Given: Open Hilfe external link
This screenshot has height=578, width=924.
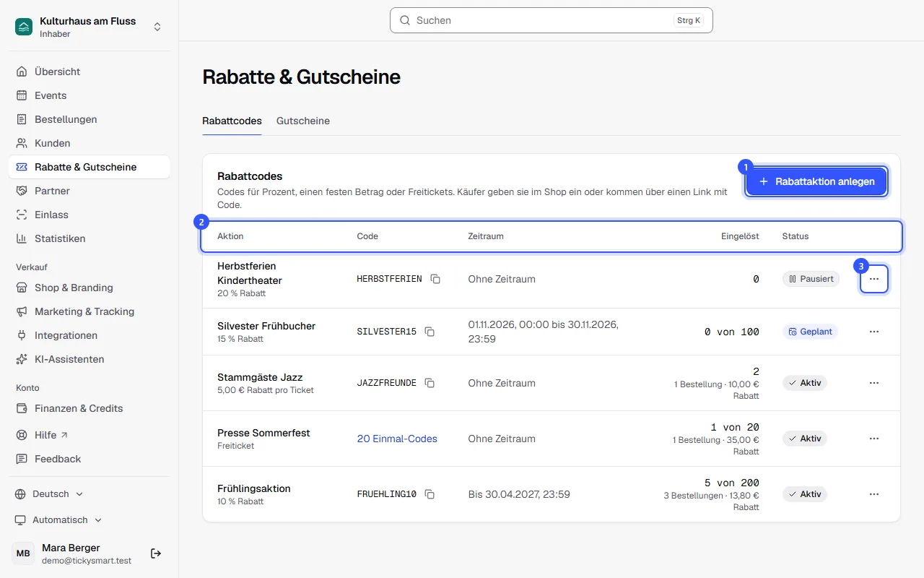Looking at the screenshot, I should (x=90, y=435).
